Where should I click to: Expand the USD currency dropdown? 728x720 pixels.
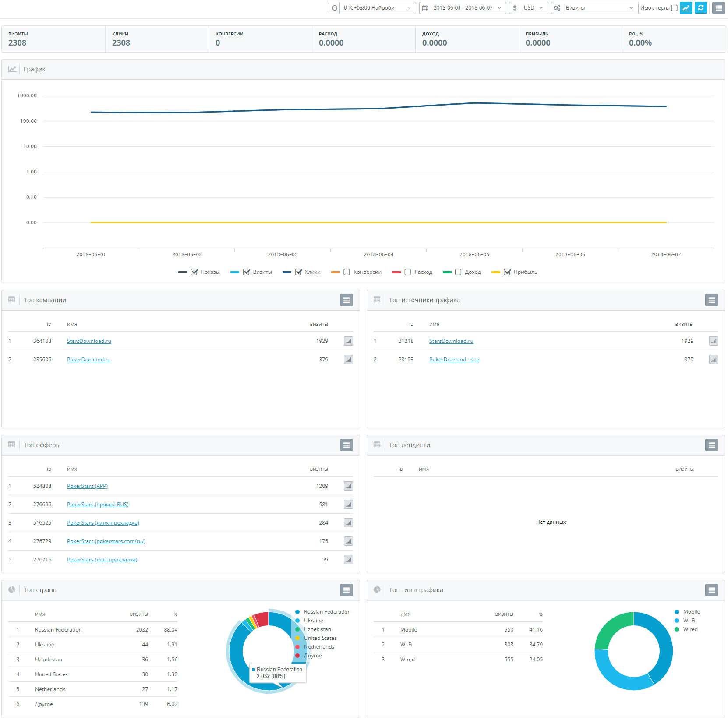pyautogui.click(x=529, y=8)
